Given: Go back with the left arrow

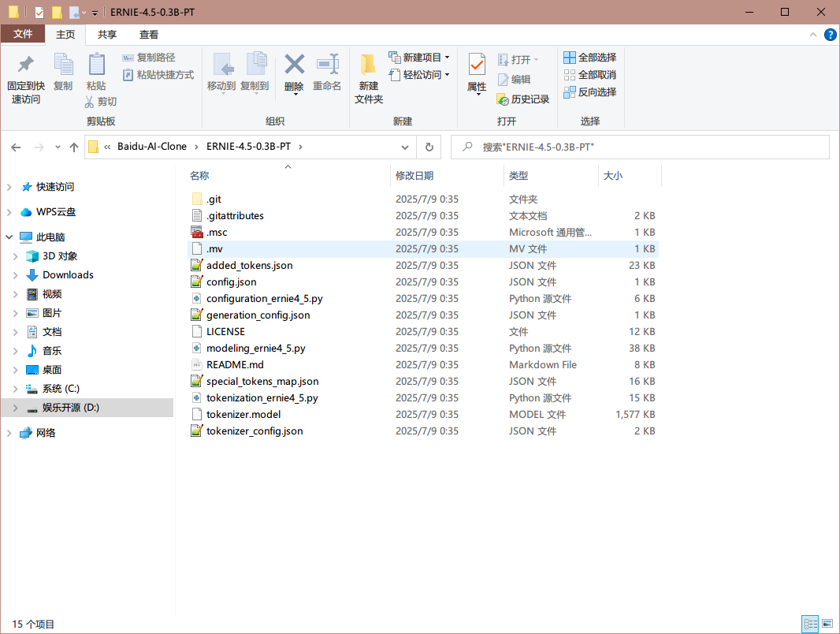Looking at the screenshot, I should (16, 147).
